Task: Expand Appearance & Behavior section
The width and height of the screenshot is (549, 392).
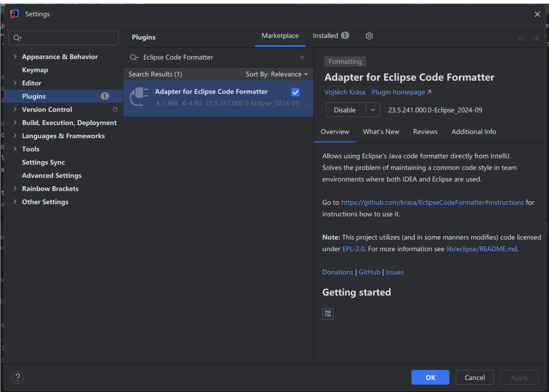Action: [15, 56]
